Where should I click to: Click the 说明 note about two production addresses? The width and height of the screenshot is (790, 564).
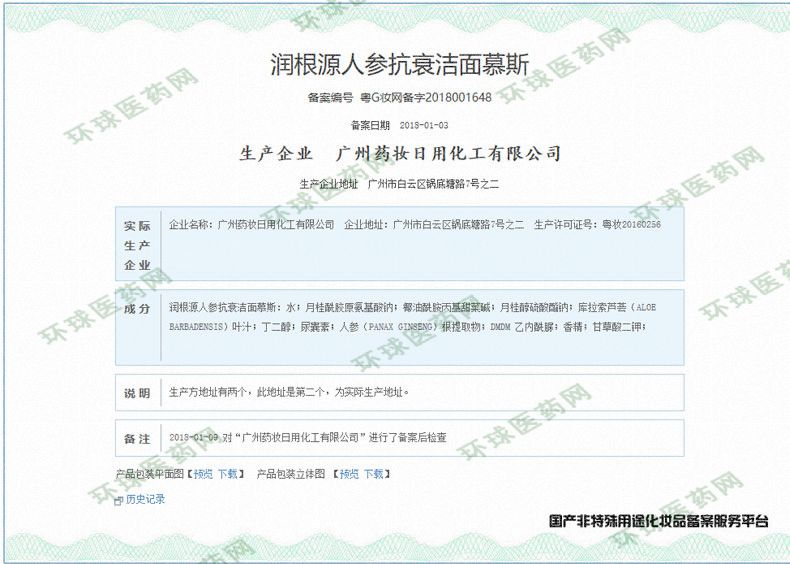coord(289,392)
